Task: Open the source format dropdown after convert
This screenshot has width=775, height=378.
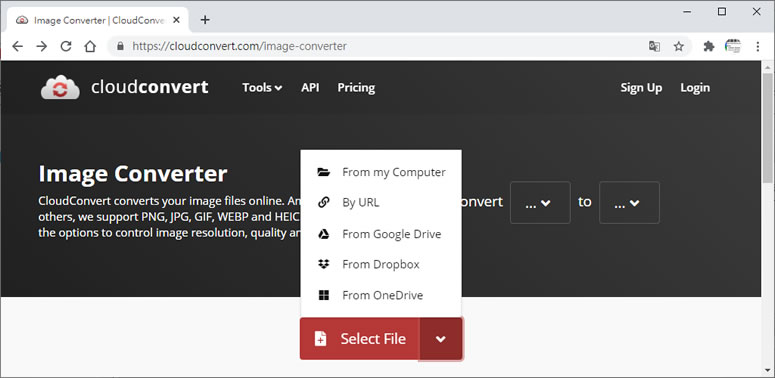Action: pos(540,203)
